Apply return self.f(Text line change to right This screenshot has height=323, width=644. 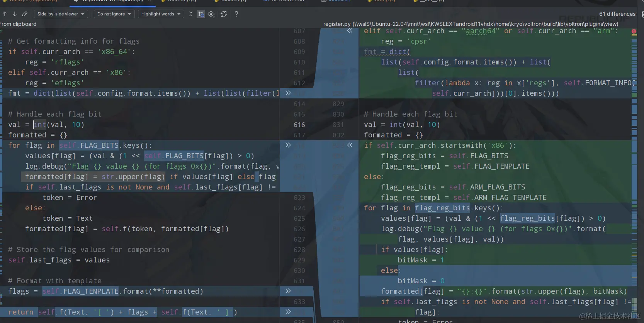[x=288, y=312]
